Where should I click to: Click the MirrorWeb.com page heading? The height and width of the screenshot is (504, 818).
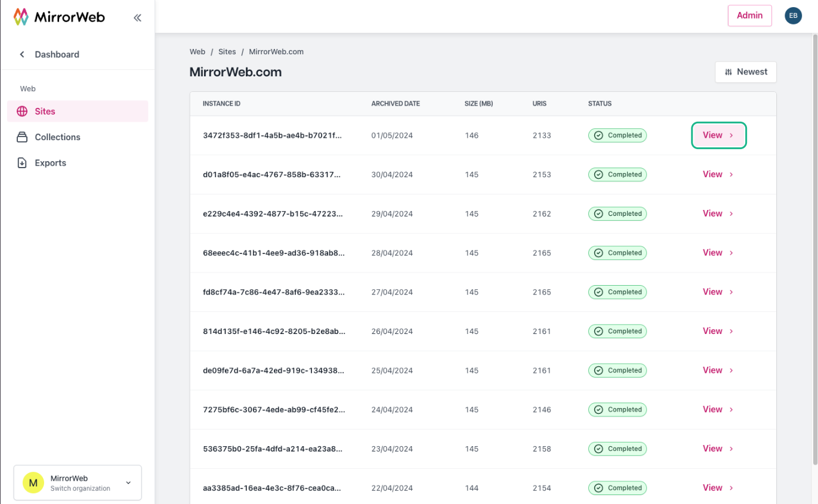(x=236, y=72)
